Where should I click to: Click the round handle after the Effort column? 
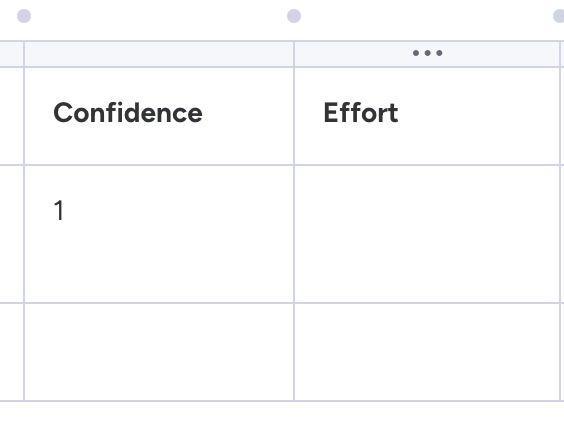[559, 16]
